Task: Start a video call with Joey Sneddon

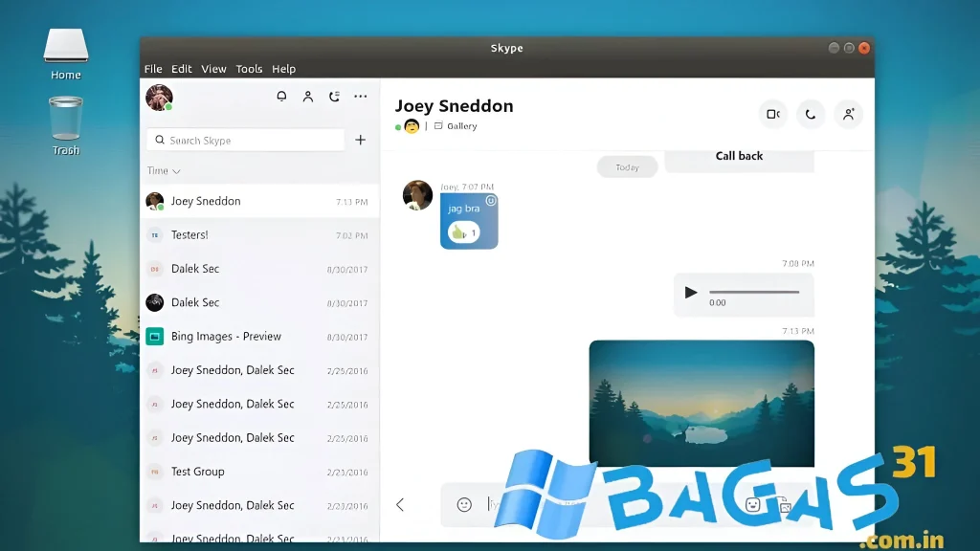Action: tap(773, 115)
